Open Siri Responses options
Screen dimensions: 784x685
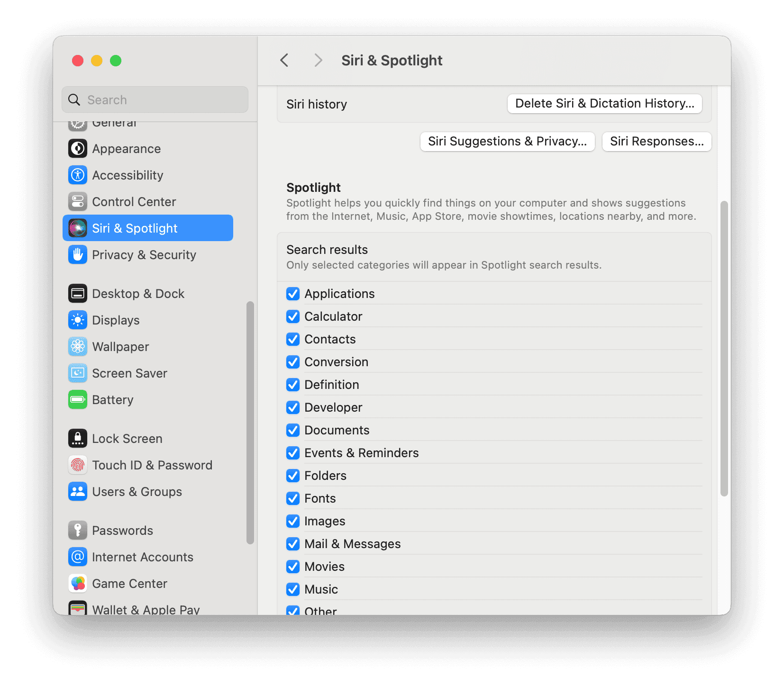point(656,142)
